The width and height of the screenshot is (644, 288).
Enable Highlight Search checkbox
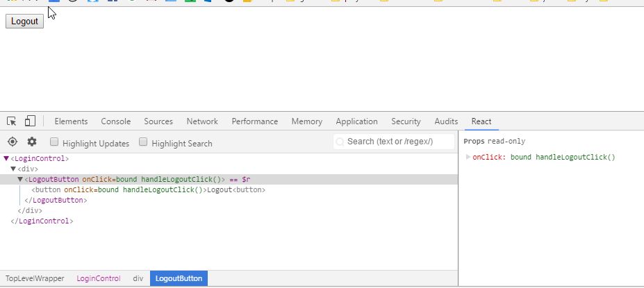click(143, 142)
